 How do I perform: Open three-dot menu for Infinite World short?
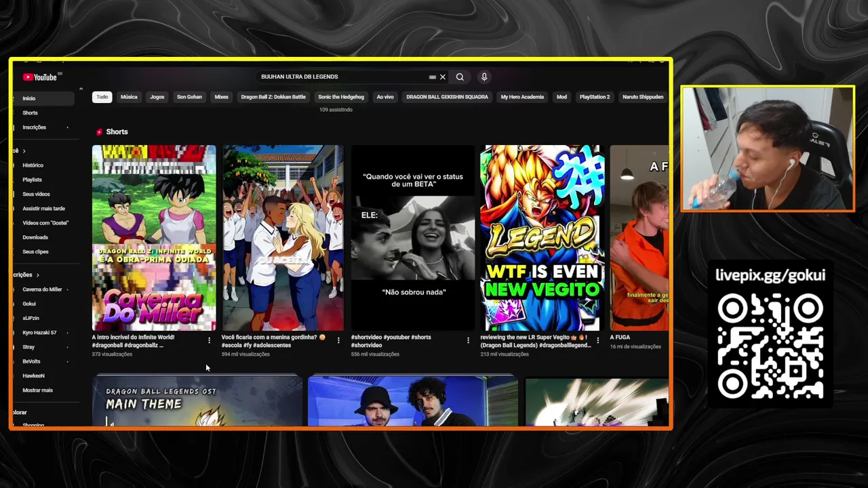[209, 340]
